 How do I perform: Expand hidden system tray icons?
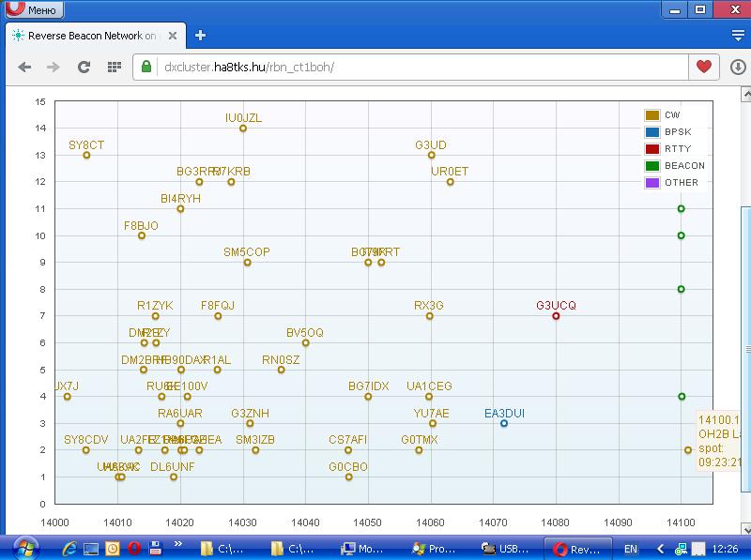pyautogui.click(x=661, y=549)
